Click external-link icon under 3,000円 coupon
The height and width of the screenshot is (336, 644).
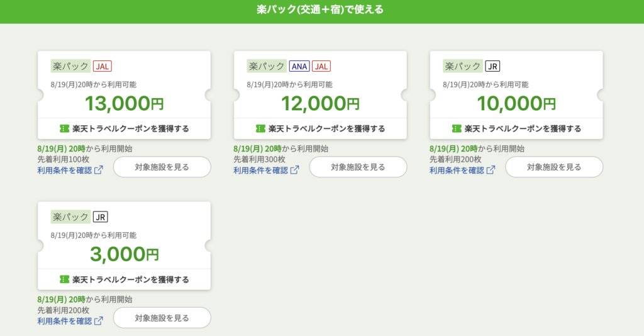coord(99,321)
